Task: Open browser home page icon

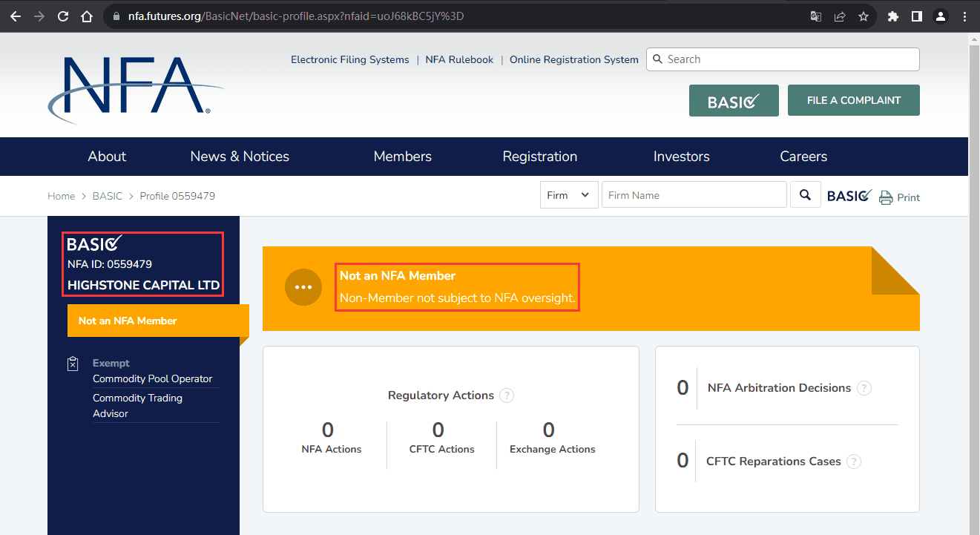Action: coord(87,16)
